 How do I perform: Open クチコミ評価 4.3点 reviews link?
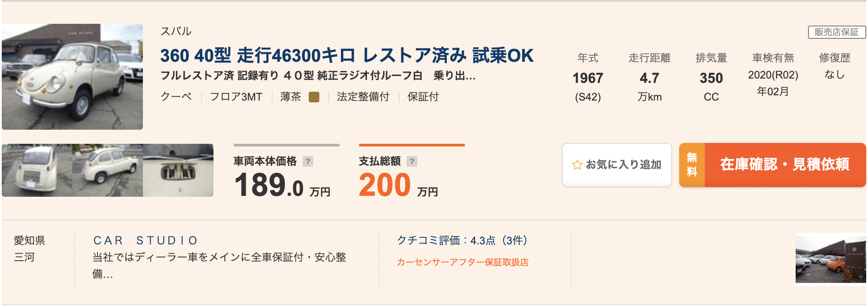pos(463,240)
